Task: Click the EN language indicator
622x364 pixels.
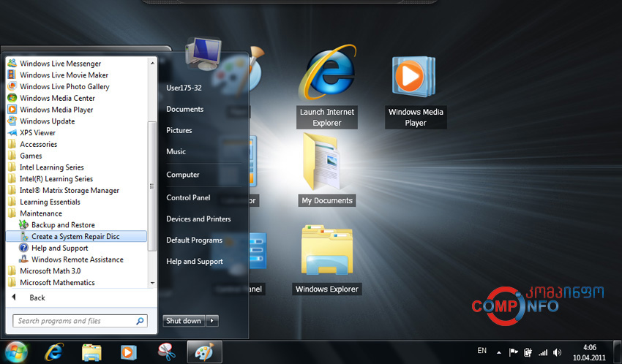Action: click(x=482, y=351)
